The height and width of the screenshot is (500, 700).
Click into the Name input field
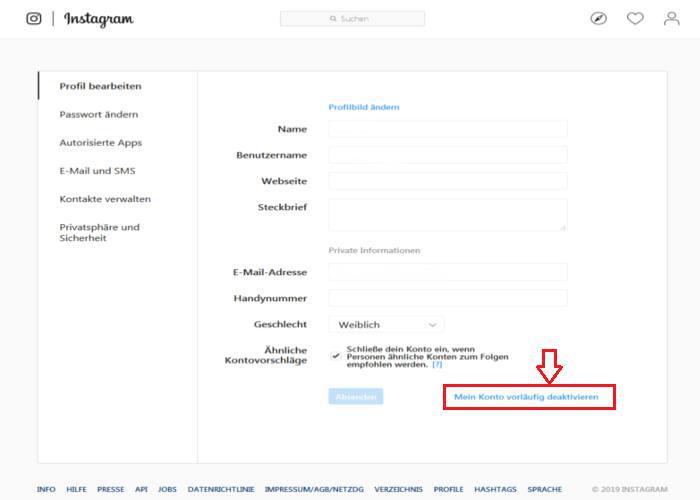coord(448,129)
